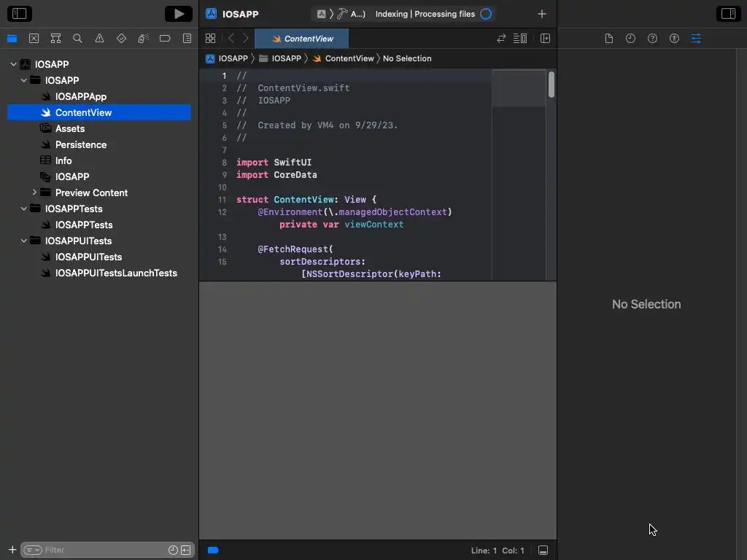This screenshot has height=560, width=747.
Task: Click No Selection in breadcrumb
Action: coord(407,58)
